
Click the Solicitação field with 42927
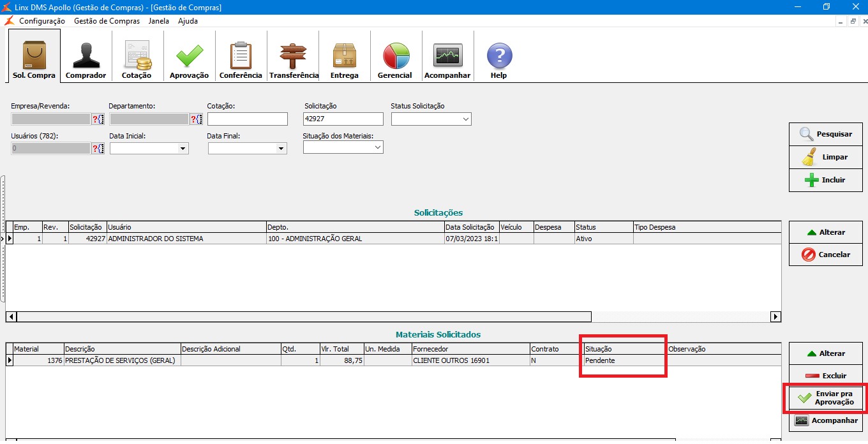point(343,119)
